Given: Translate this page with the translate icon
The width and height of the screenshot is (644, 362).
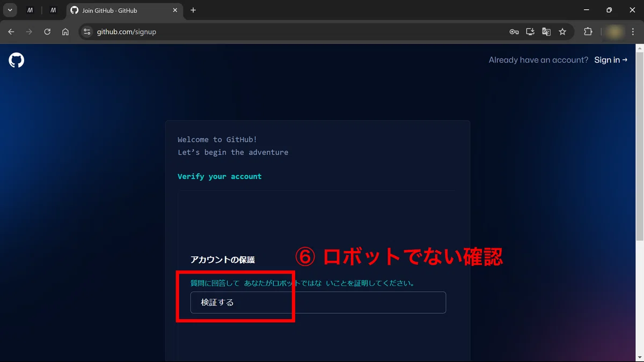Looking at the screenshot, I should (x=546, y=32).
